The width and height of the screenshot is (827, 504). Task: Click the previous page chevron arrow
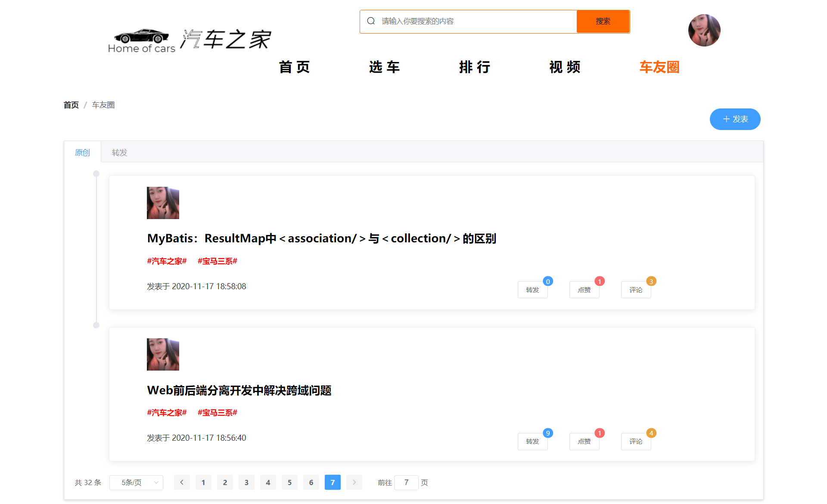[182, 482]
